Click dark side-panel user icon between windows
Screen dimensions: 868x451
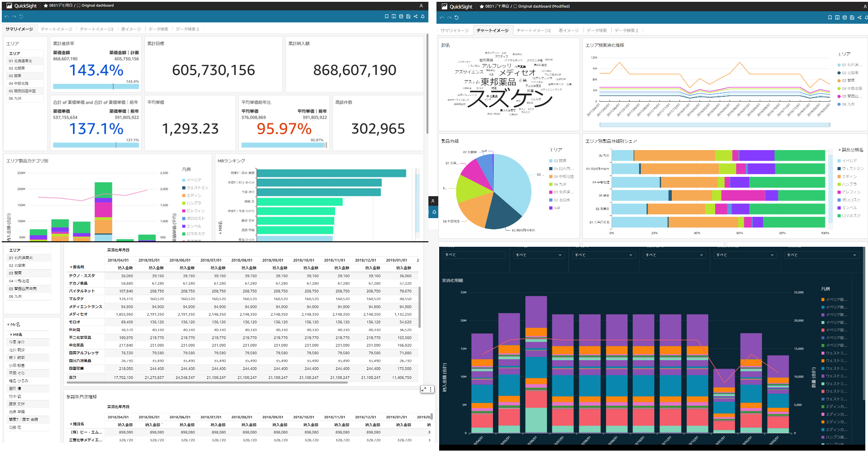point(433,201)
